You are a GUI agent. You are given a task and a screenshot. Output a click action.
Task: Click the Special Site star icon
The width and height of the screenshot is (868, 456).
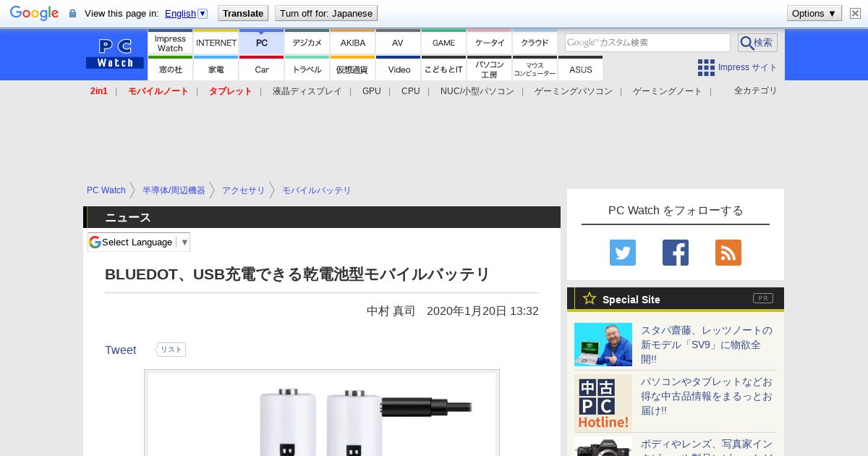pyautogui.click(x=590, y=298)
